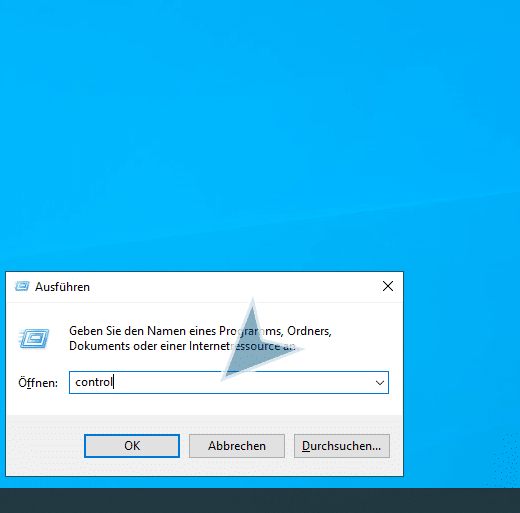Click the 'Ausführen' window title text
Image resolution: width=520 pixels, height=513 pixels.
[63, 287]
